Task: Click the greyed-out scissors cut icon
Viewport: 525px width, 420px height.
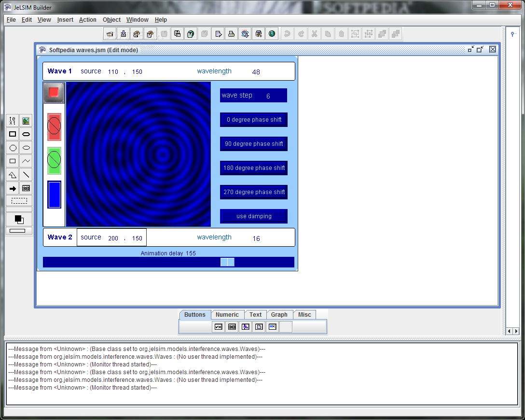Action: click(x=315, y=34)
